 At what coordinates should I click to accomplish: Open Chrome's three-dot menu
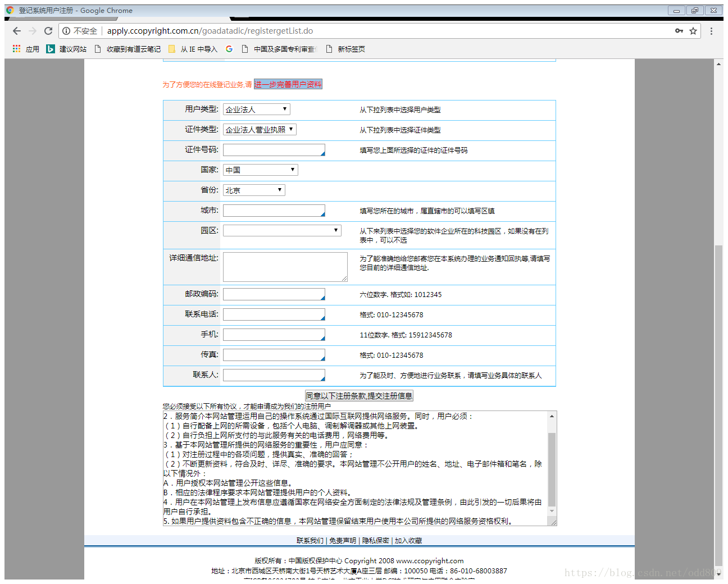711,31
